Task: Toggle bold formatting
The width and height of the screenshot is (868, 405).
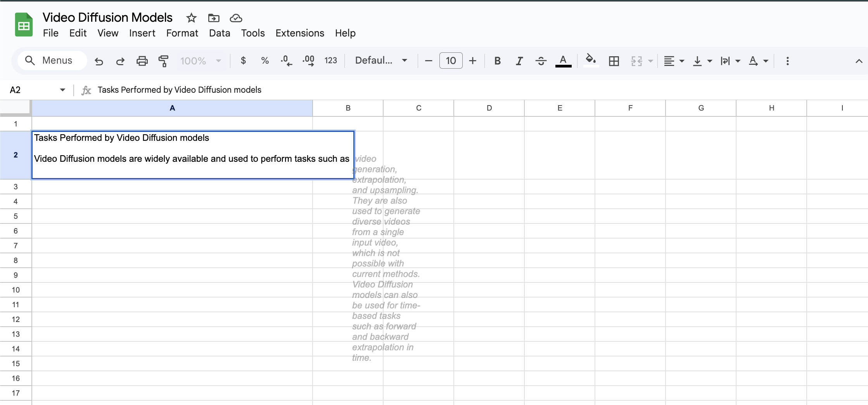Action: (x=497, y=61)
